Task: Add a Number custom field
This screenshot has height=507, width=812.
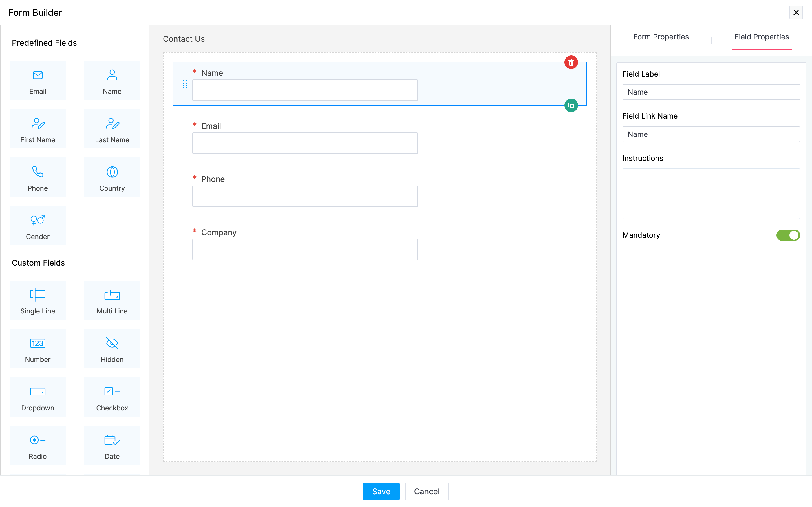Action: (37, 349)
